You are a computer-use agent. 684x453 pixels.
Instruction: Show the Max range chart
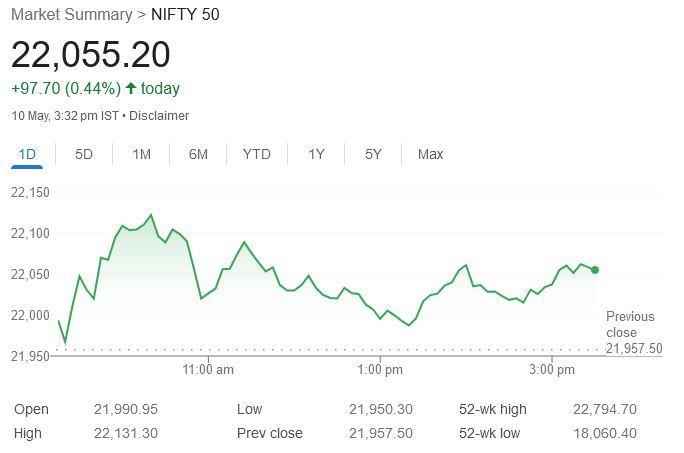pos(430,154)
